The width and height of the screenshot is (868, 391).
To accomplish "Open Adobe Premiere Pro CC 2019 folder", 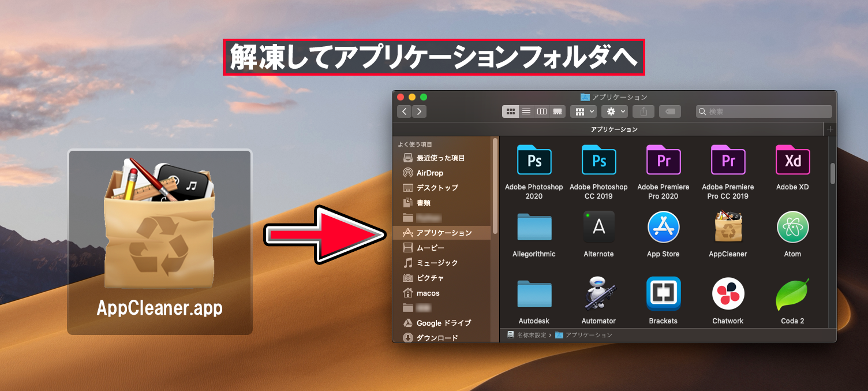I will [x=728, y=160].
